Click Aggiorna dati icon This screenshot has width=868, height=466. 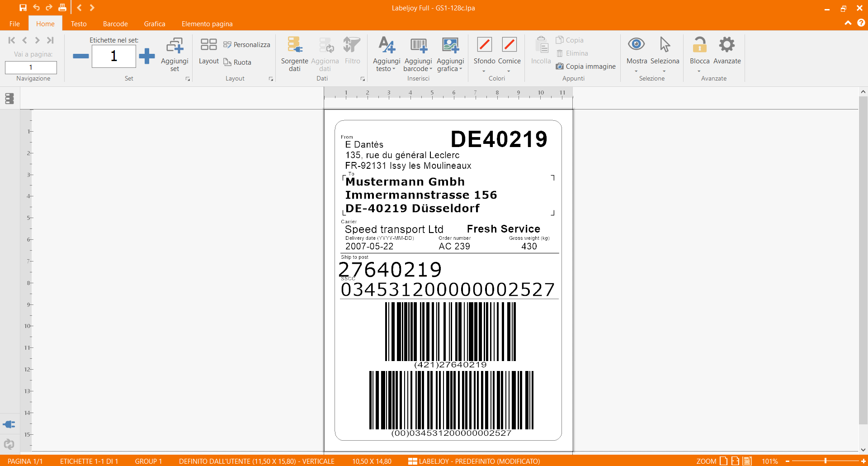pyautogui.click(x=325, y=54)
